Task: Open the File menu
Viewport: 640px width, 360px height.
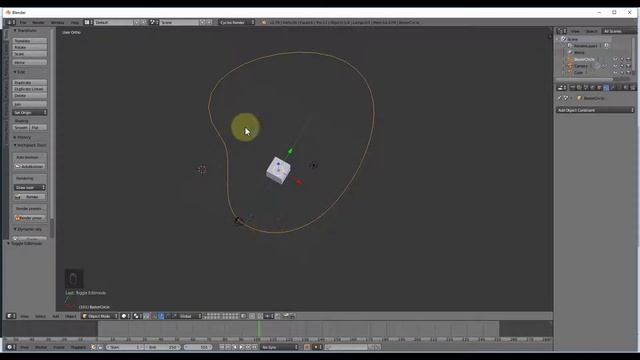Action: (23, 22)
